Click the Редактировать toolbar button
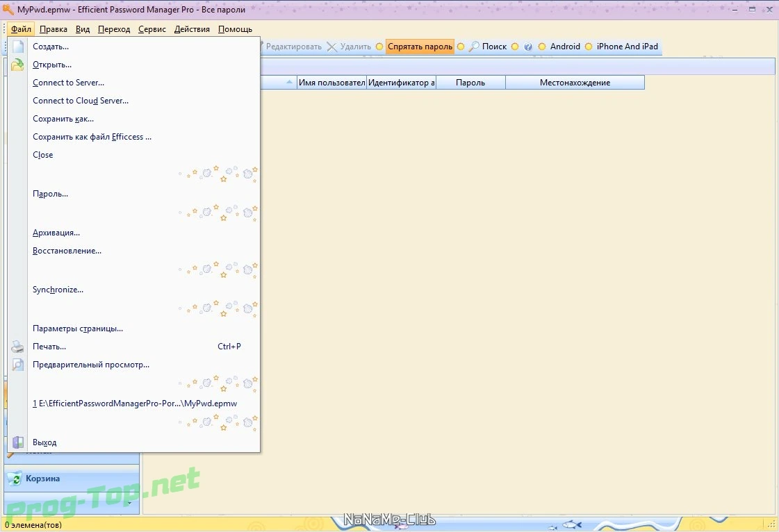 292,47
